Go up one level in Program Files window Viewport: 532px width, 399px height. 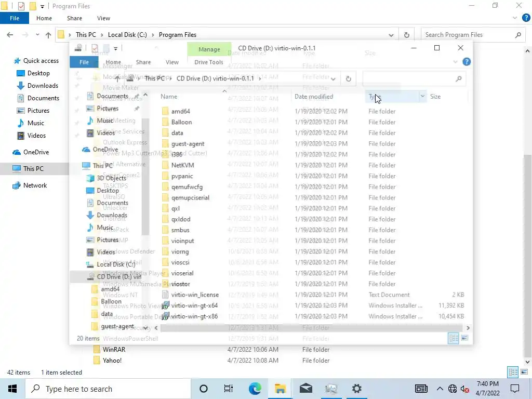(48, 35)
